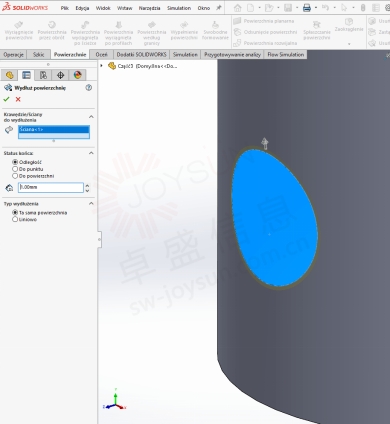The height and width of the screenshot is (424, 390).
Task: Increase distance with the spinner up arrow
Action: coord(87,185)
